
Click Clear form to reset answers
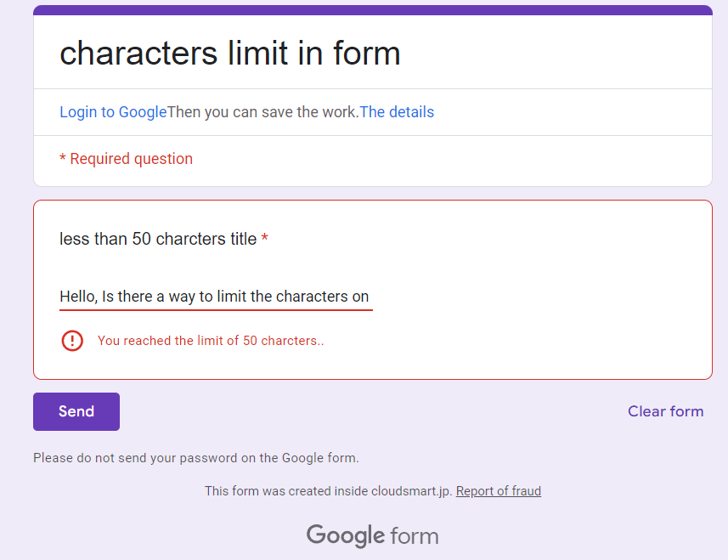665,411
